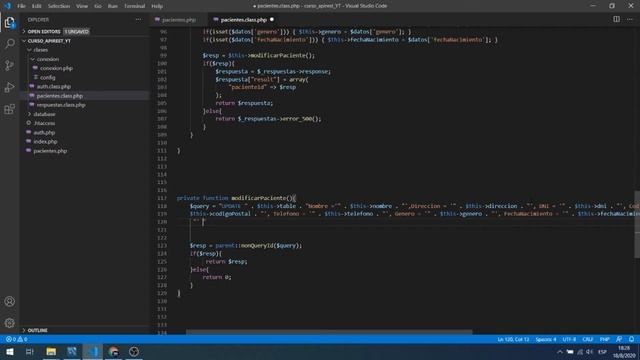
Task: Open the Extensions view
Action: click(x=9, y=109)
